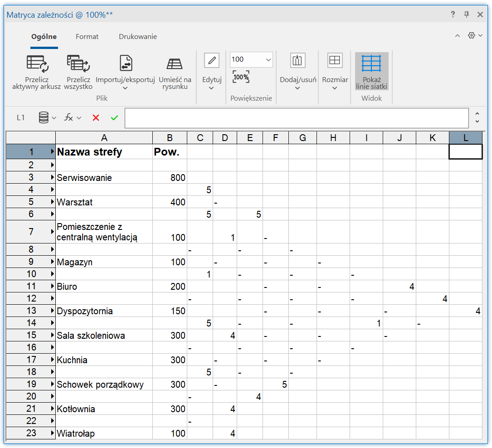Click the help question mark icon
Viewport: 492px width, 448px height.
453,15
